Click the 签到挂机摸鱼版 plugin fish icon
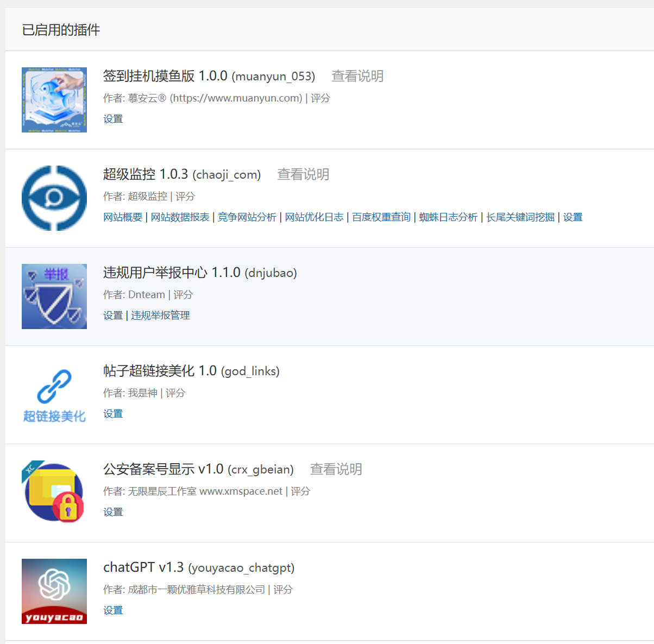The width and height of the screenshot is (654, 644). click(x=54, y=100)
